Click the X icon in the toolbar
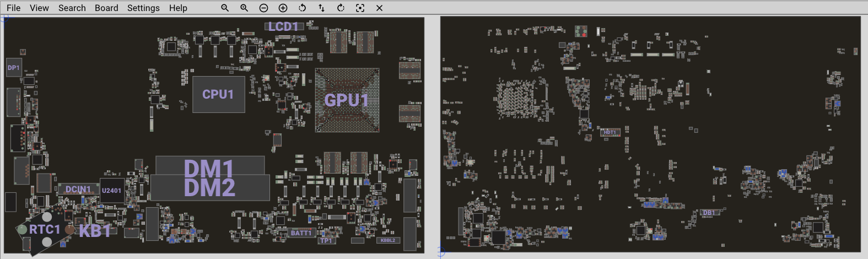Viewport: 868px width, 259px height. (379, 8)
